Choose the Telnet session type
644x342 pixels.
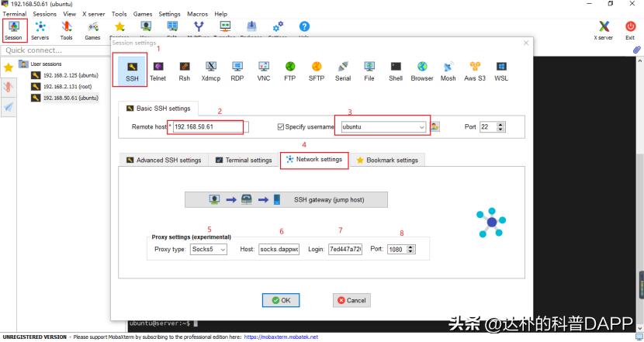pos(158,71)
